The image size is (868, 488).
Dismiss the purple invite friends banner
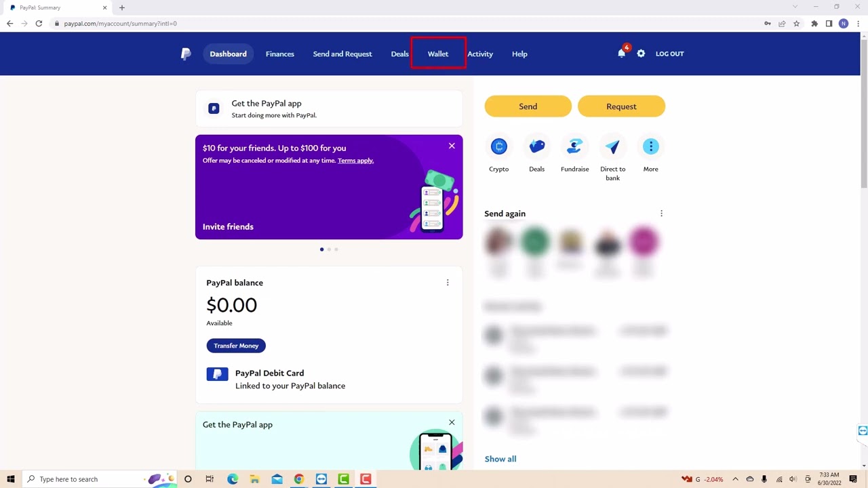point(452,146)
